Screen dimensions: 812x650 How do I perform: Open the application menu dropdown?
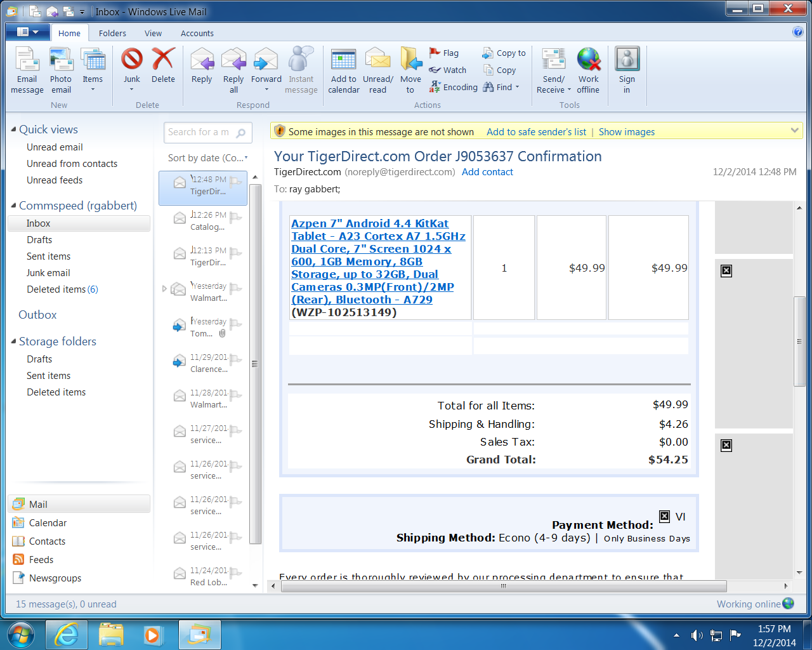[x=28, y=32]
